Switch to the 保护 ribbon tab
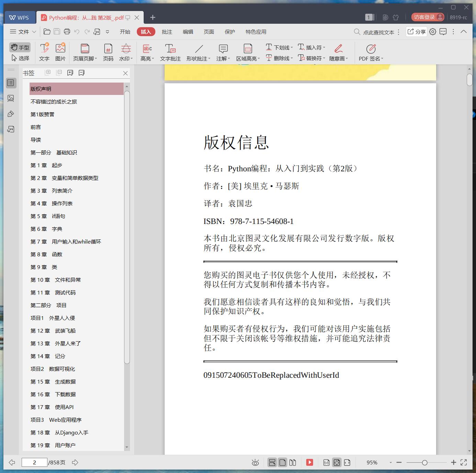This screenshot has height=473, width=476. point(230,32)
